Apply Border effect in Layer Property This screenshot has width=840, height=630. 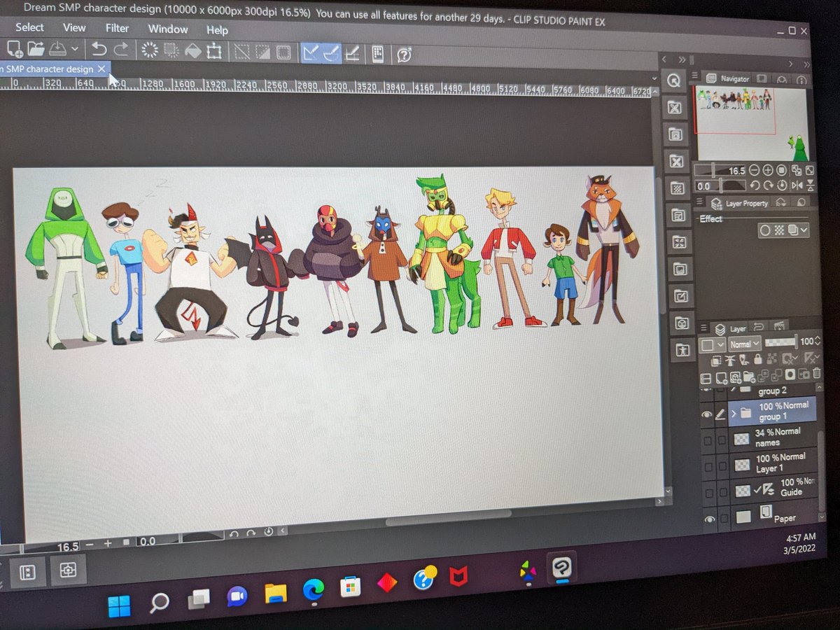(764, 230)
